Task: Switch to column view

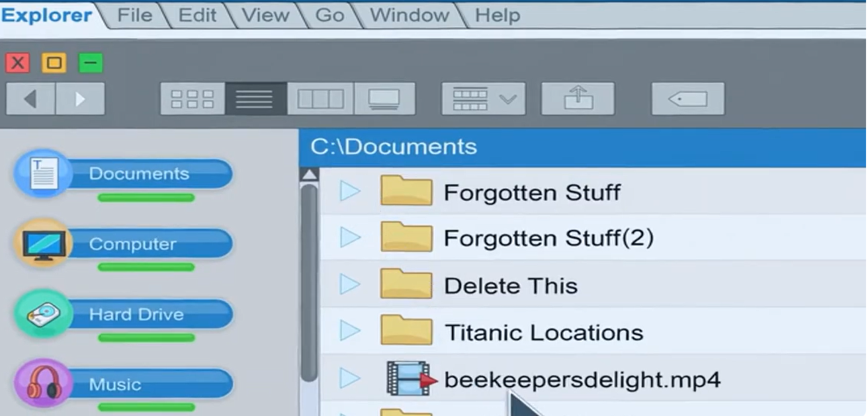Action: click(x=320, y=99)
